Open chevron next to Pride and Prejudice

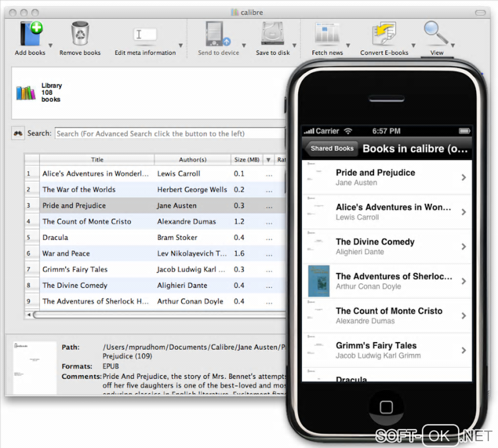[464, 177]
